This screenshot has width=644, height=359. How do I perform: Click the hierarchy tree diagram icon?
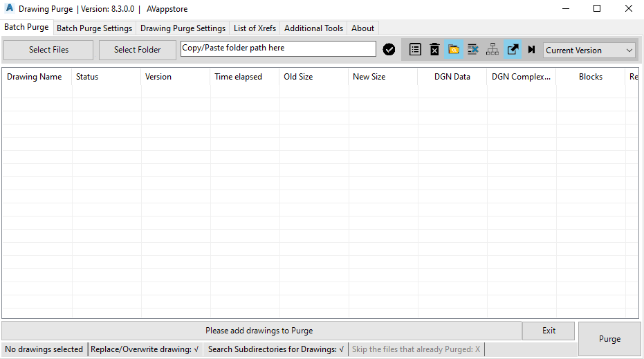493,50
